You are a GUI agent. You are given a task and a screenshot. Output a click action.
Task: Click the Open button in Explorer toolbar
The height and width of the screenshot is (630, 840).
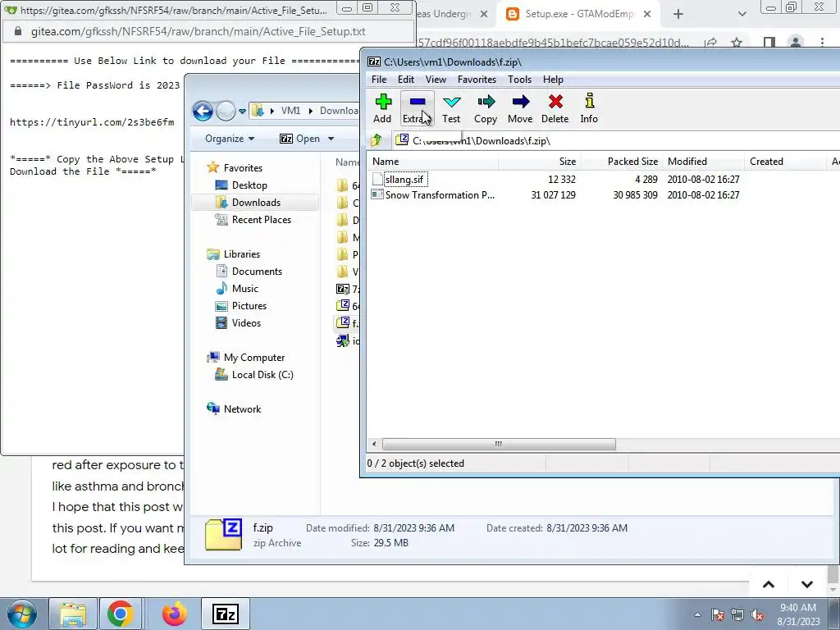click(299, 139)
